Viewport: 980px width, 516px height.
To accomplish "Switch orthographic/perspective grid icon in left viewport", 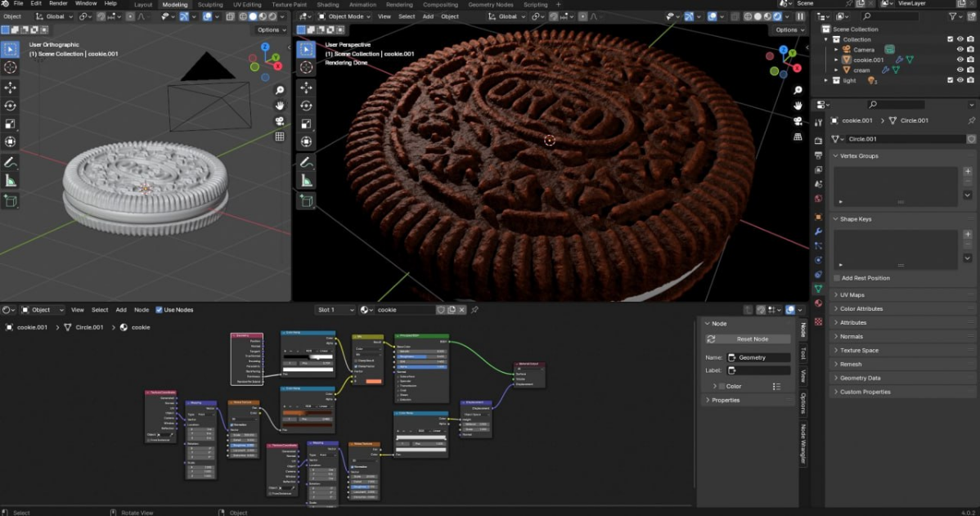I will pos(280,137).
